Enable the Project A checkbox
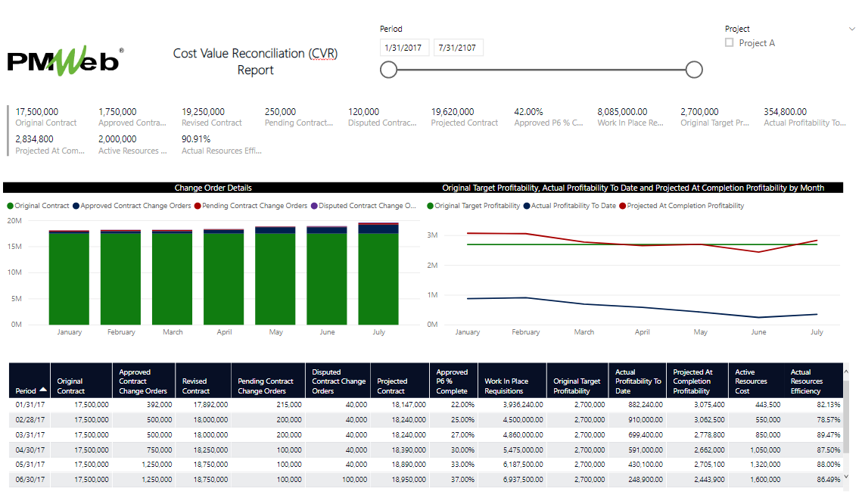 tap(730, 42)
